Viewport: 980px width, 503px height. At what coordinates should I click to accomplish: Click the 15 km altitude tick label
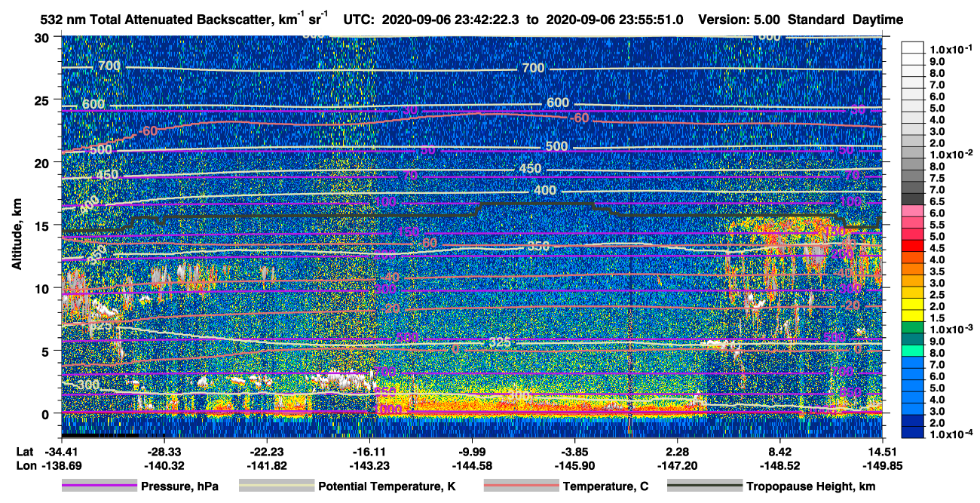tap(43, 225)
